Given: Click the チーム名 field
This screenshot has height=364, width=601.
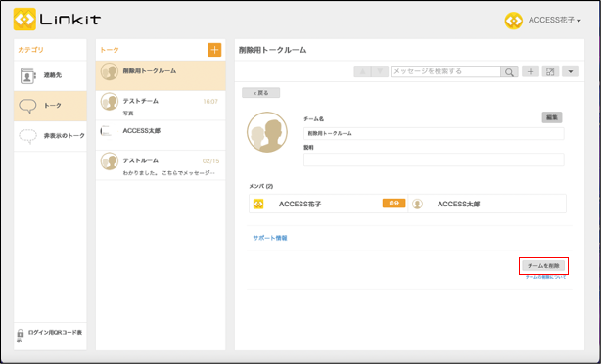Looking at the screenshot, I should [x=434, y=134].
